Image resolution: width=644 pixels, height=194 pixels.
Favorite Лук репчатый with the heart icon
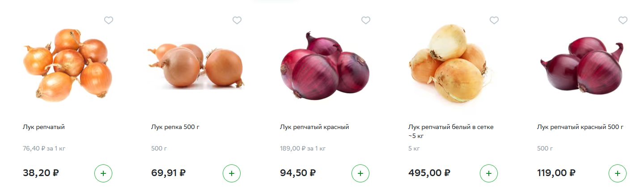pos(109,20)
